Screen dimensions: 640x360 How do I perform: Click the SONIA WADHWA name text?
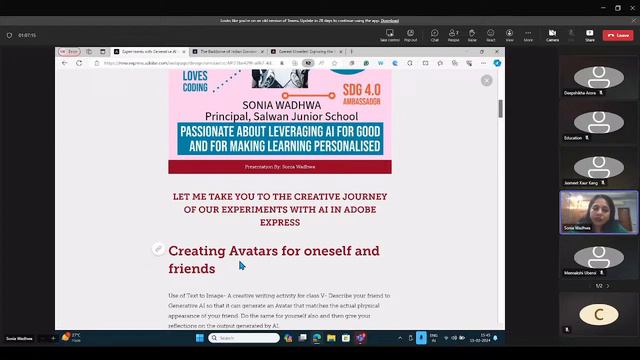pos(282,105)
